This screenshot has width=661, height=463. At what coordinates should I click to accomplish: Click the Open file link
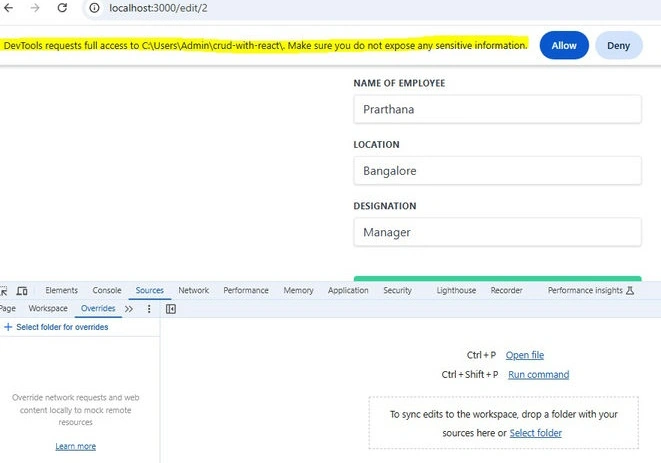coord(525,355)
